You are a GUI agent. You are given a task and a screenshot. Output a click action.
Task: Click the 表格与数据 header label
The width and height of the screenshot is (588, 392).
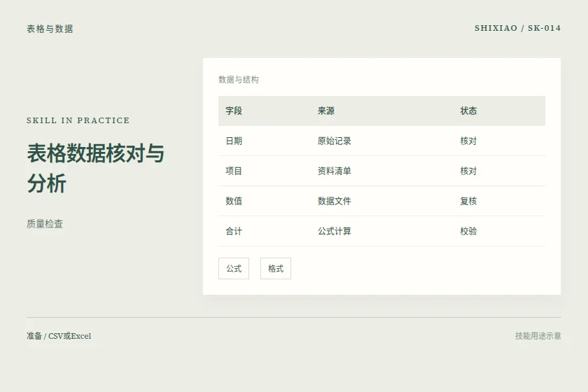(x=50, y=29)
